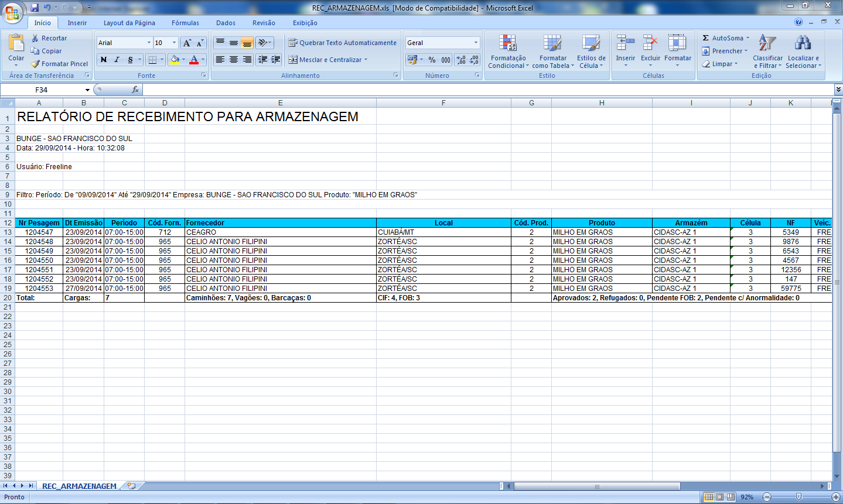Click the insert function fx icon
Image resolution: width=843 pixels, height=504 pixels.
coord(135,90)
